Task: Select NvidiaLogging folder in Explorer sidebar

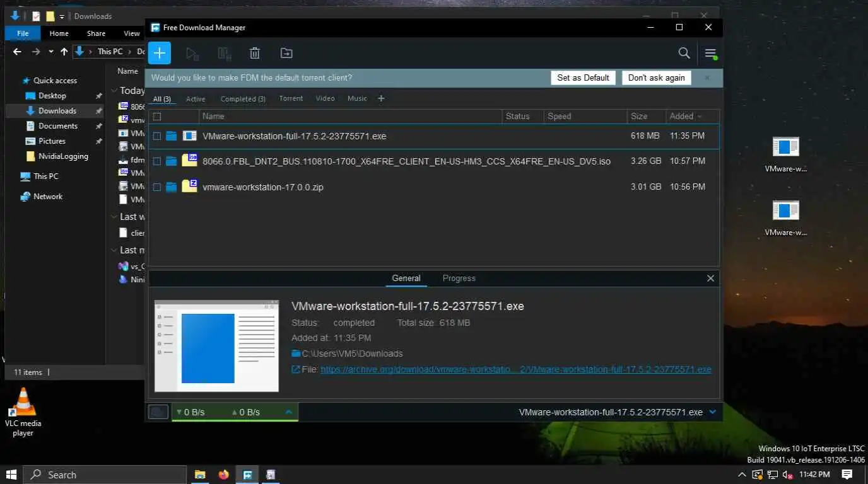Action: [63, 156]
